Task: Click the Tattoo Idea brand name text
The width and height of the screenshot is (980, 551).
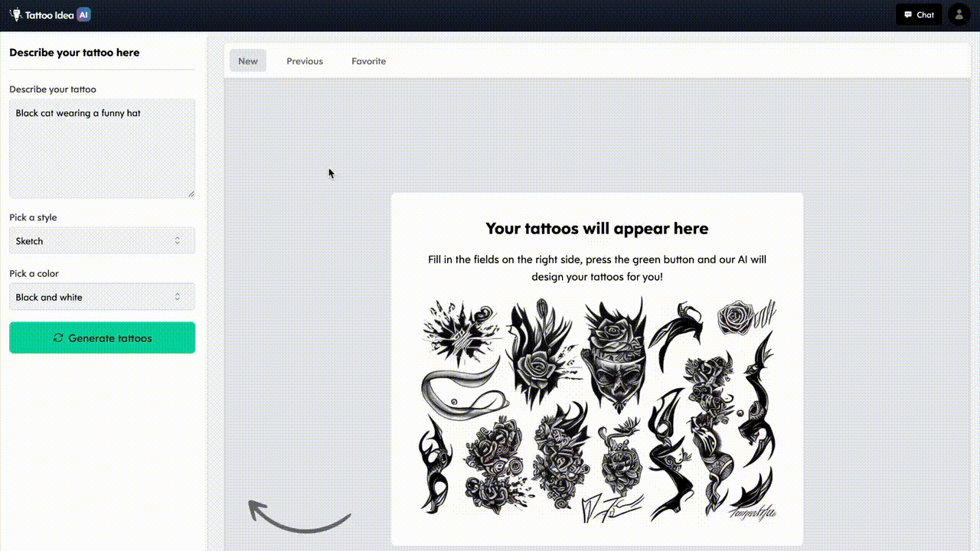Action: (49, 15)
